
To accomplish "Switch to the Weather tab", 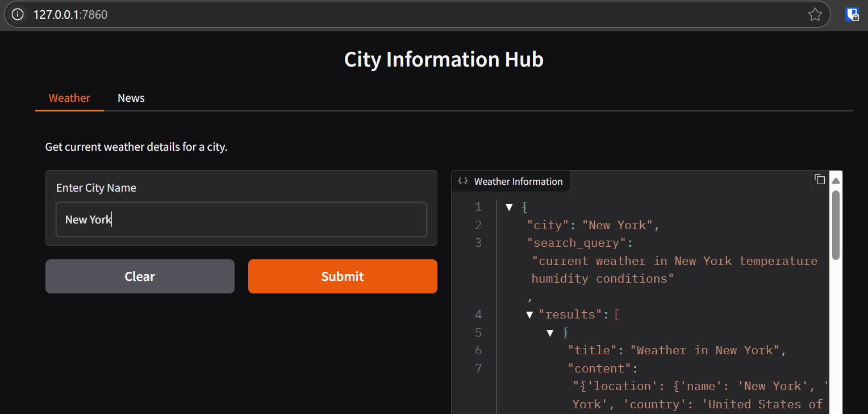I will [x=69, y=98].
